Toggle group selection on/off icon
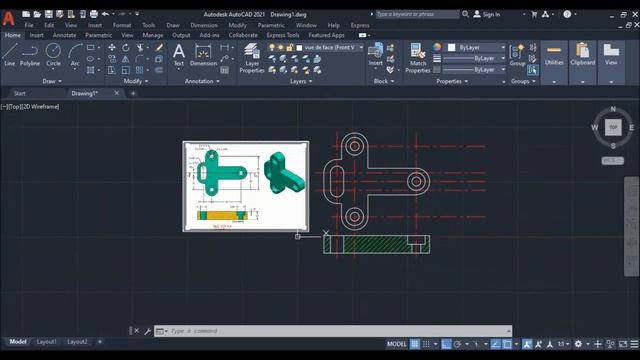Image resolution: width=640 pixels, height=360 pixels. pyautogui.click(x=533, y=70)
